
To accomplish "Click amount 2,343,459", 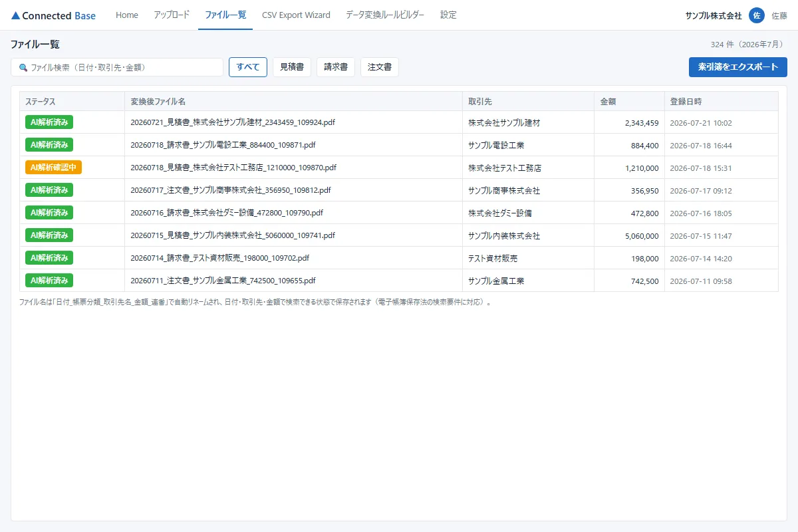I will coord(642,122).
